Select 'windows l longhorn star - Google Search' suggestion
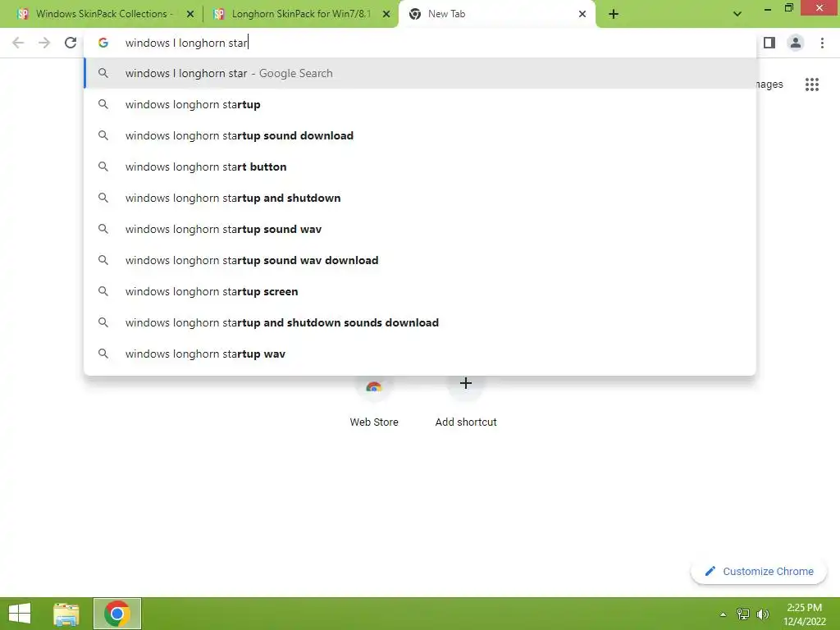 pyautogui.click(x=420, y=73)
